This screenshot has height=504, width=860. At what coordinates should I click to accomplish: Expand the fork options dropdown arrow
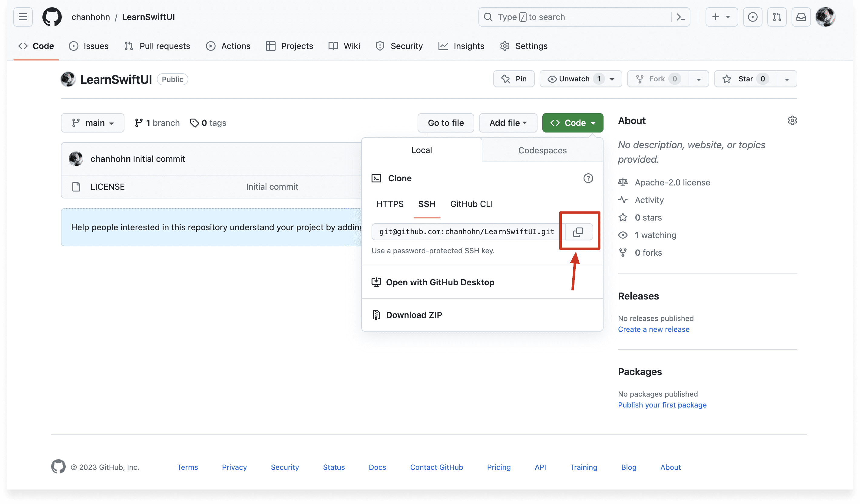(x=699, y=79)
